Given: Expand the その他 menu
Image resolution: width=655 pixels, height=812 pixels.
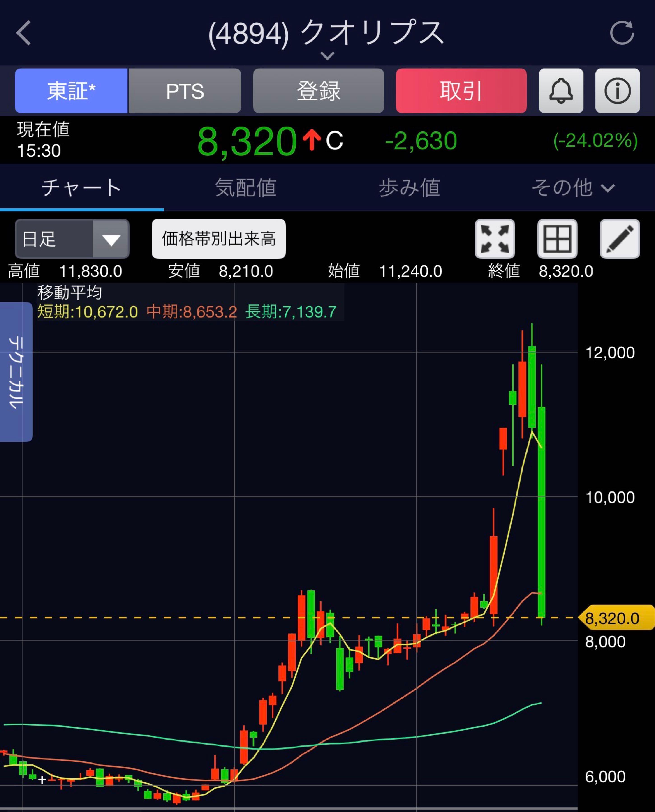Looking at the screenshot, I should coord(573,187).
